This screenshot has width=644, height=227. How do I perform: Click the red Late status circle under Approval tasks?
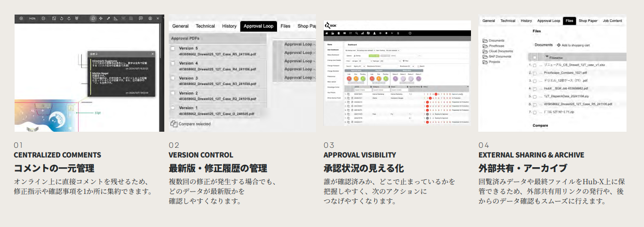click(349, 78)
